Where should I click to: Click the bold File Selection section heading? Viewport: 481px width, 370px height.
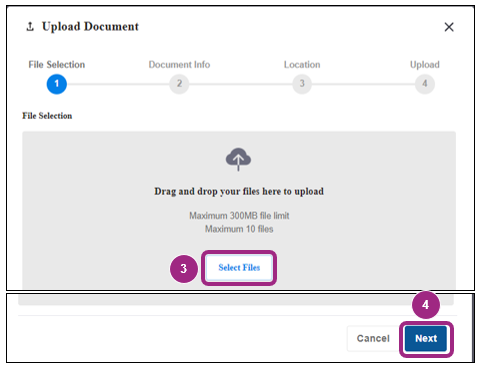click(47, 116)
